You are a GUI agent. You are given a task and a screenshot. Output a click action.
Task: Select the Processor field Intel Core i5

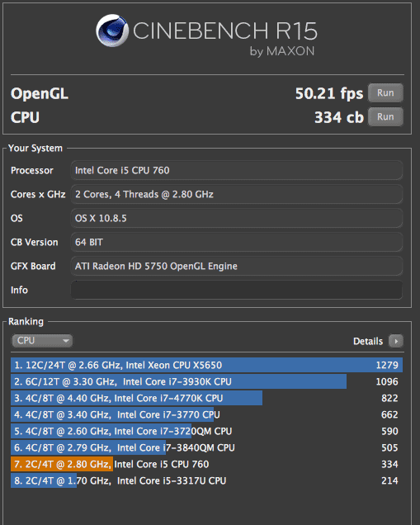(x=237, y=170)
